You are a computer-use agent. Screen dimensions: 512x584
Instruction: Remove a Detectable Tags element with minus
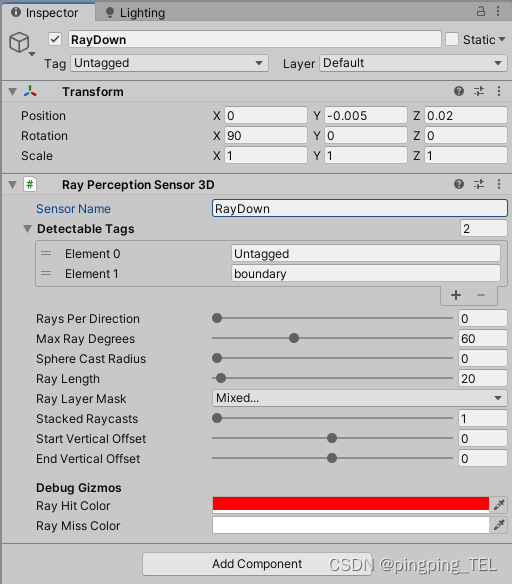(x=481, y=295)
